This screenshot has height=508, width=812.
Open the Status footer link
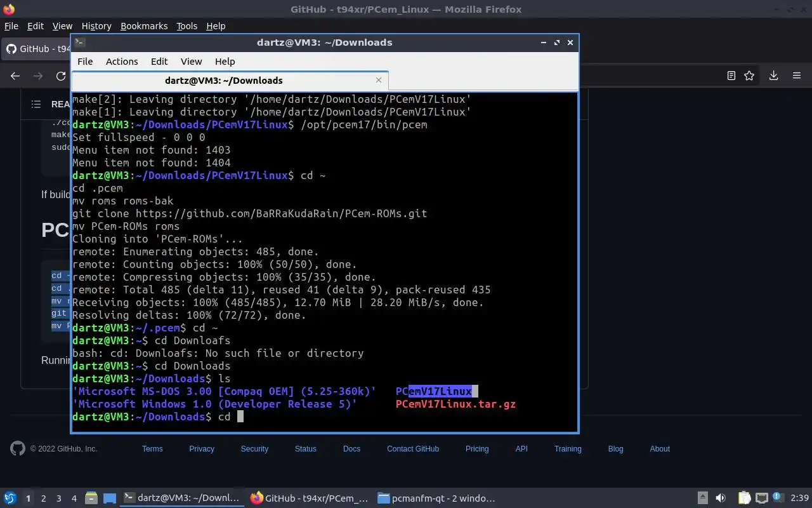point(305,449)
